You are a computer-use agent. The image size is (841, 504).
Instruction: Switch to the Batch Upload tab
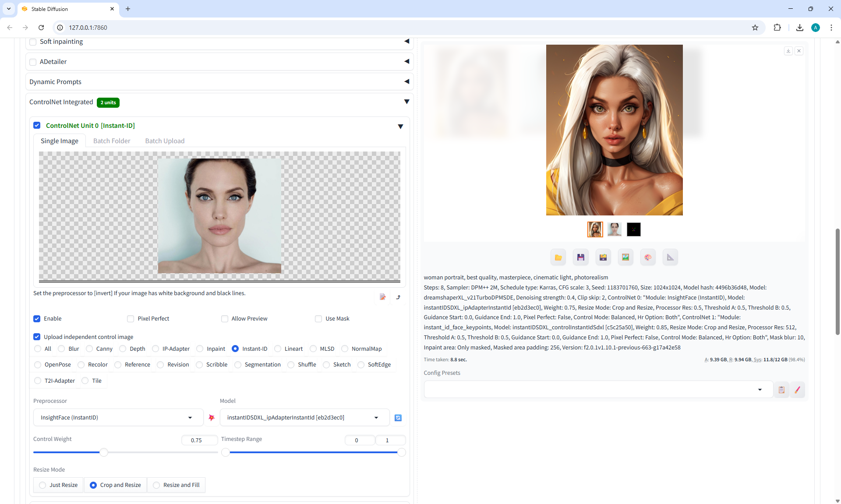[165, 141]
